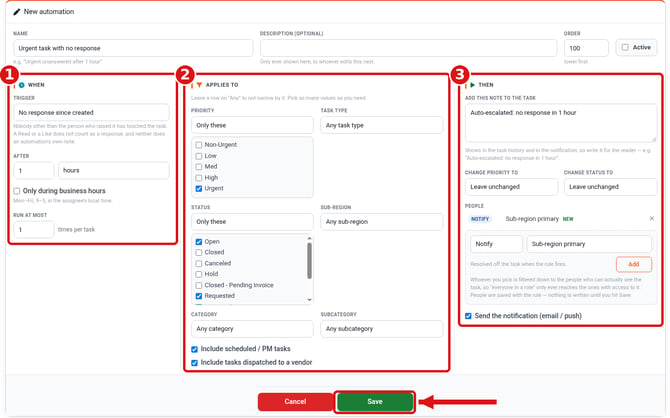Check the High priority option
The image size is (670, 418).
tap(199, 178)
